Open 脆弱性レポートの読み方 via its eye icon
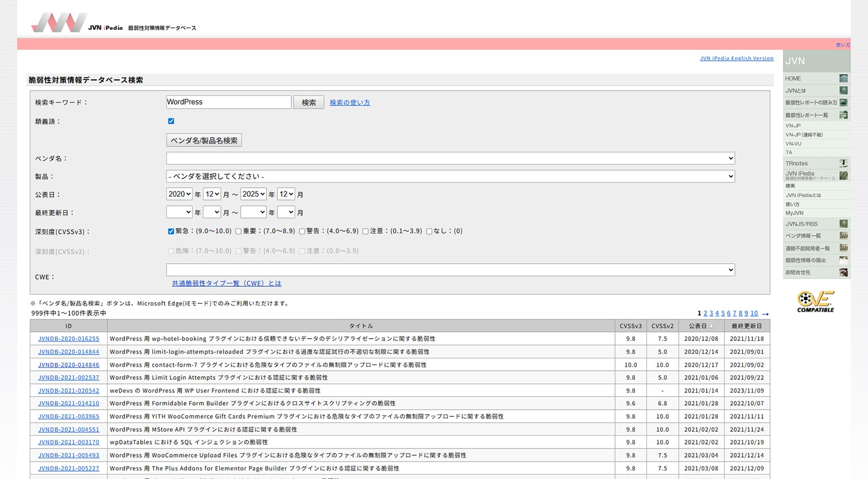Image resolution: width=868 pixels, height=479 pixels. pos(843,103)
